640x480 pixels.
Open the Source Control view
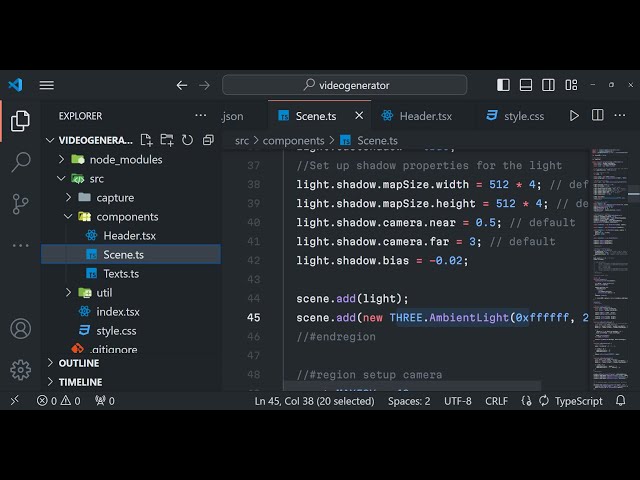(20, 203)
